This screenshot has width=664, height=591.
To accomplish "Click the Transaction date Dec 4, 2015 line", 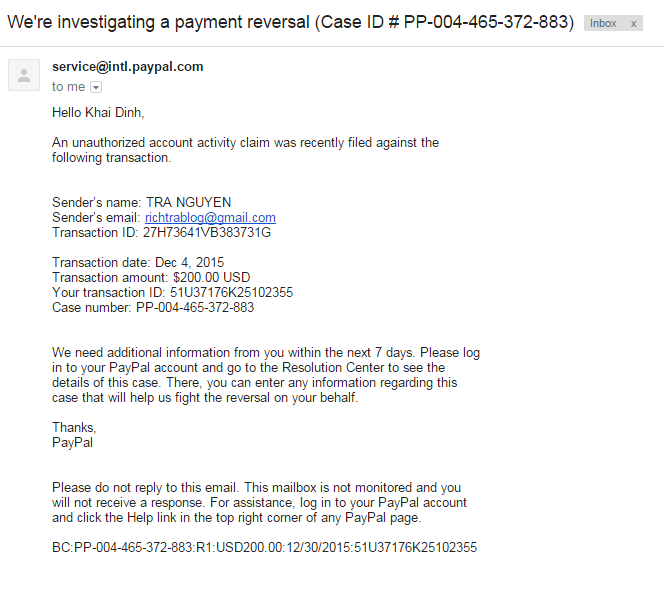I will point(138,263).
